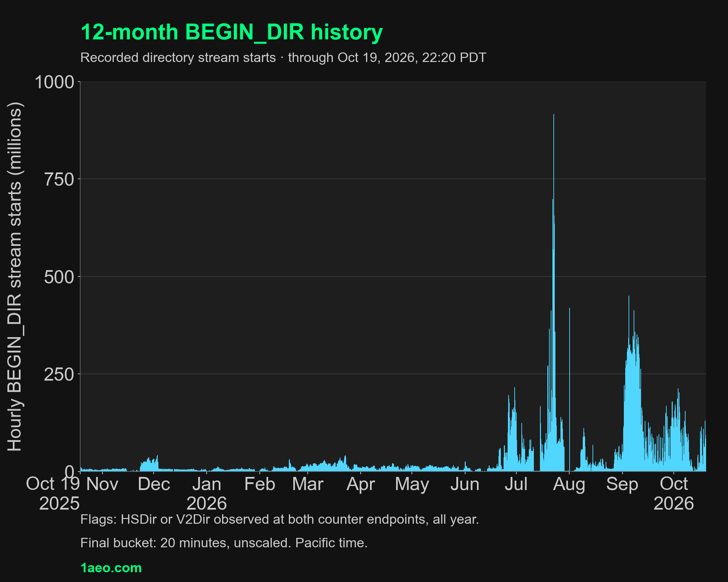
Task: Click the y-axis tick value 750
Action: tap(59, 179)
